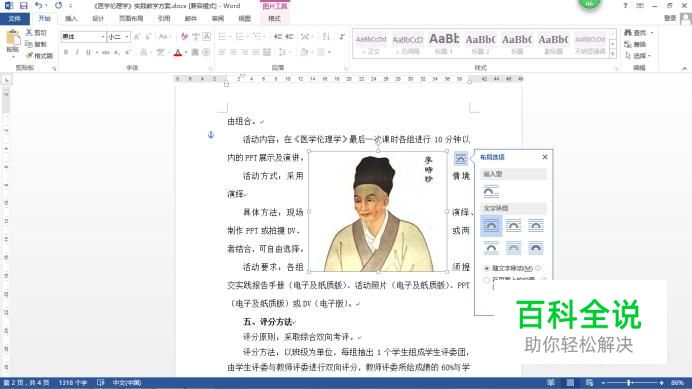This screenshot has width=692, height=389.
Task: Switch to the References (引用) tab
Action: coord(164,19)
